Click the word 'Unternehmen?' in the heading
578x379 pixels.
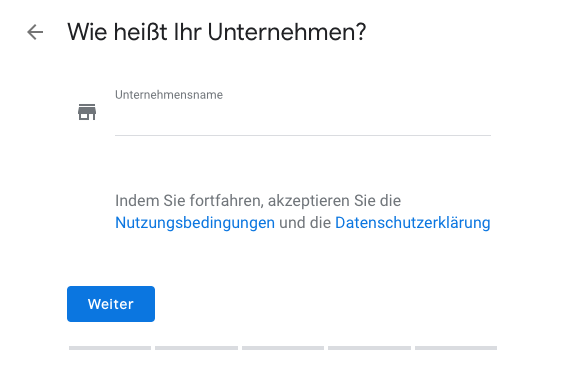coord(287,32)
